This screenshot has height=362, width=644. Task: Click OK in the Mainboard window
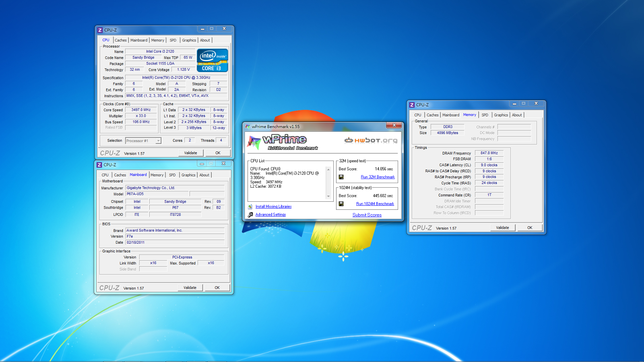[x=217, y=288]
